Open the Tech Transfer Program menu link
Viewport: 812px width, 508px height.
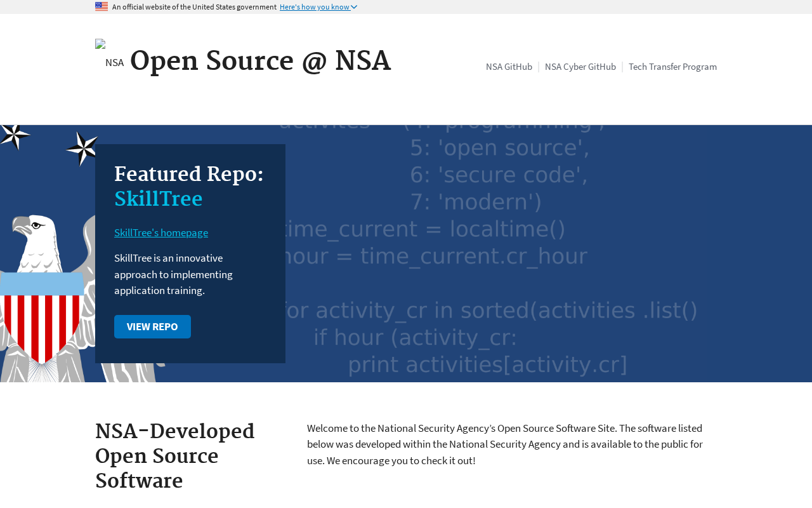[672, 67]
